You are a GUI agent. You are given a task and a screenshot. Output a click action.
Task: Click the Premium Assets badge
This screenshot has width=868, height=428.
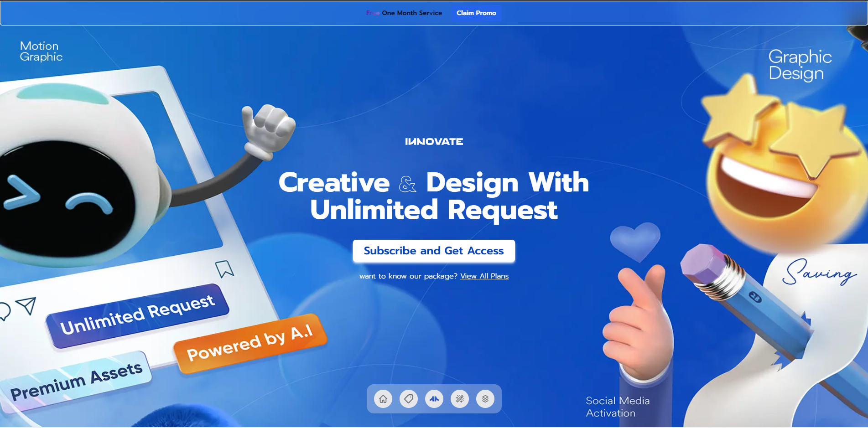77,381
